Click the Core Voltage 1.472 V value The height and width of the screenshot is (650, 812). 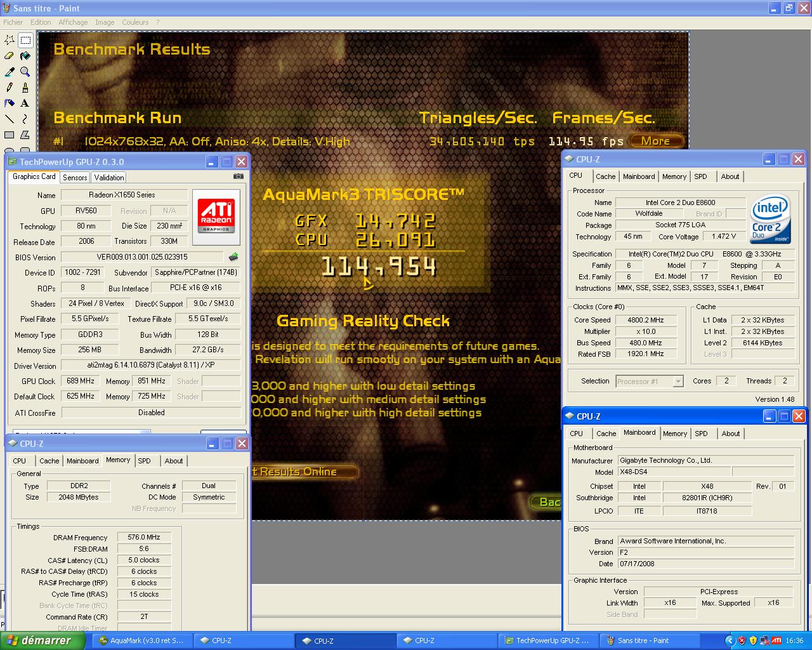click(x=724, y=236)
